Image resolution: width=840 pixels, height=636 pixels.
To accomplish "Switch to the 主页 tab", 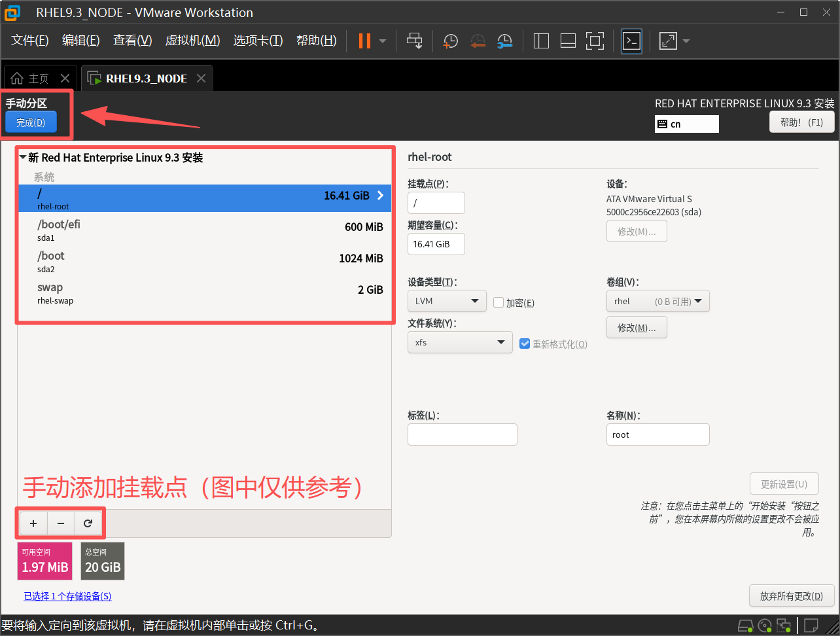I will click(39, 79).
